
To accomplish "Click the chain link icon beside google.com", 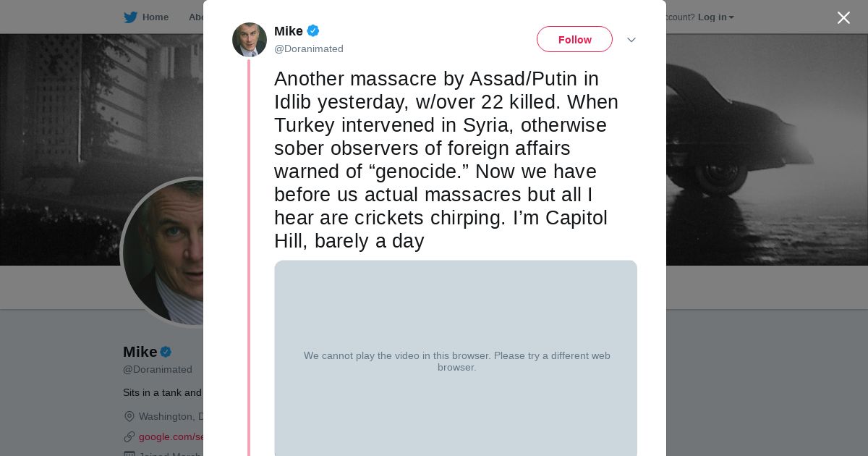I will point(129,436).
